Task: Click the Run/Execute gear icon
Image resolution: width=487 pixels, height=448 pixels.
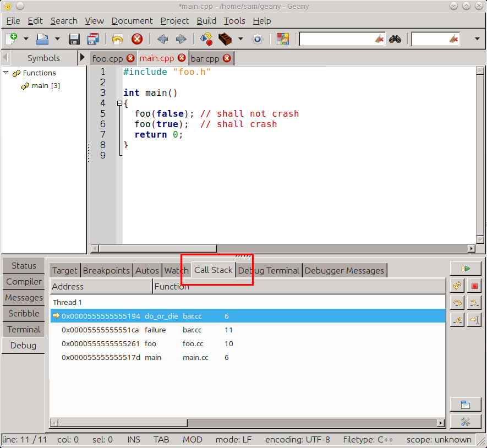Action: [x=258, y=39]
